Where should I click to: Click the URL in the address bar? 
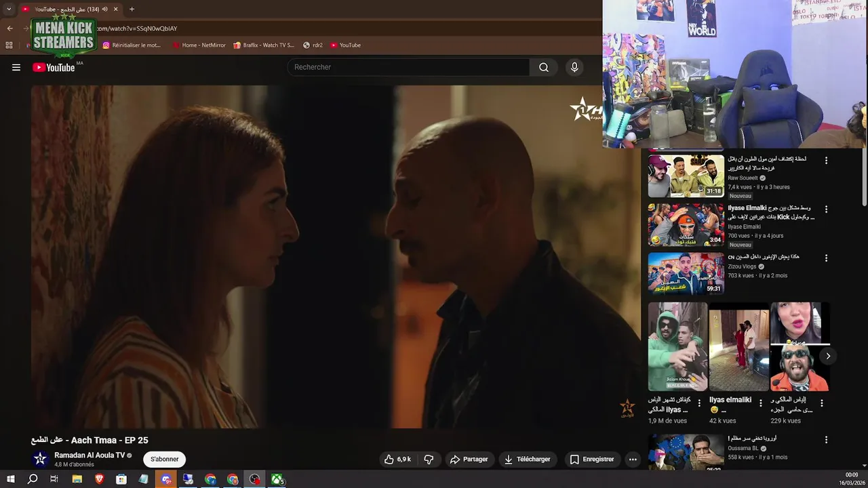pyautogui.click(x=136, y=28)
